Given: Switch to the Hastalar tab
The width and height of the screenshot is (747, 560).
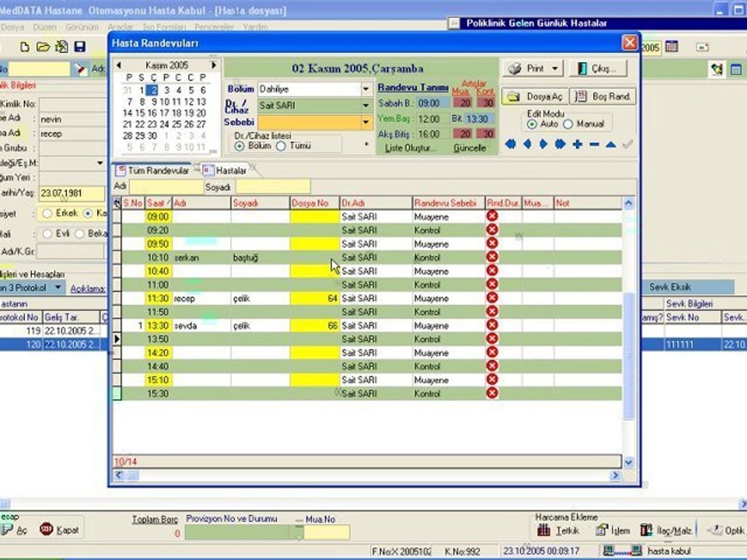Looking at the screenshot, I should point(226,170).
